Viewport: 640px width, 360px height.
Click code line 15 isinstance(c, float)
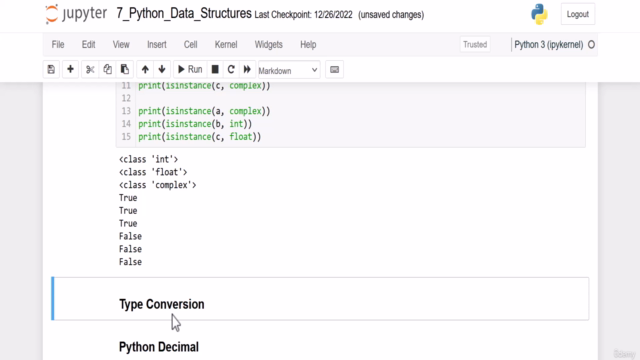coord(200,137)
